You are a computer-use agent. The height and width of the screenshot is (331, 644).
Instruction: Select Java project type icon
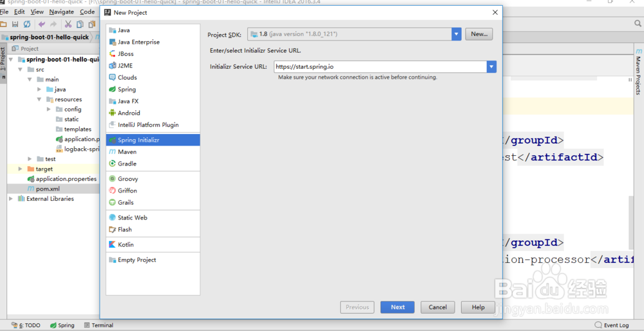tap(112, 30)
